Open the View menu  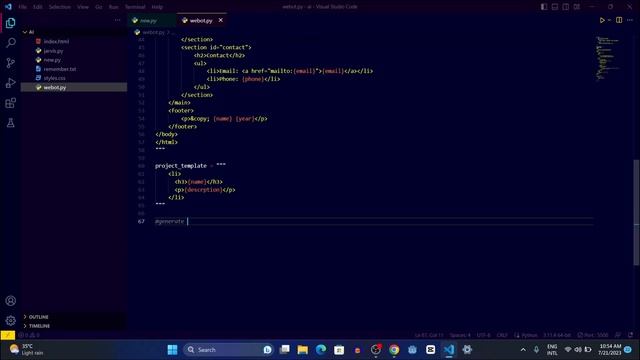83,7
